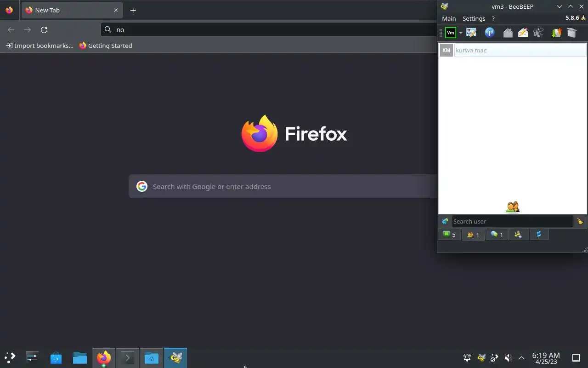This screenshot has width=588, height=368.
Task: Click Import bookmarks... in bookmarks toolbar
Action: click(40, 46)
